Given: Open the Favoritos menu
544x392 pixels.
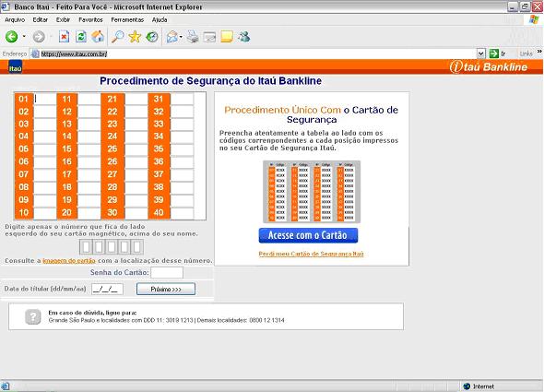Looking at the screenshot, I should click(x=90, y=19).
